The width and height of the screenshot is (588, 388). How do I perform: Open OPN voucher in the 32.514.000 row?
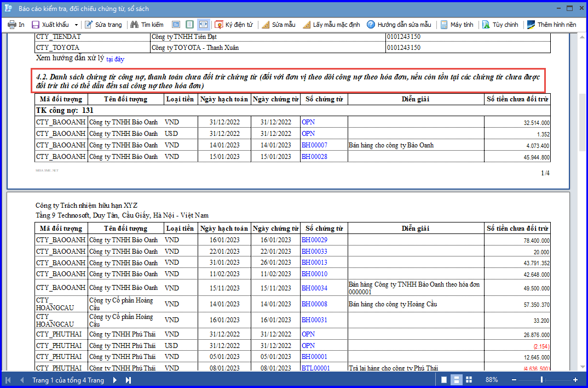pos(308,122)
